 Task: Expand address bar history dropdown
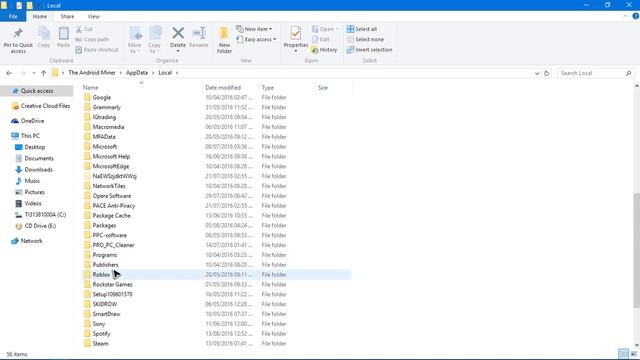537,73
